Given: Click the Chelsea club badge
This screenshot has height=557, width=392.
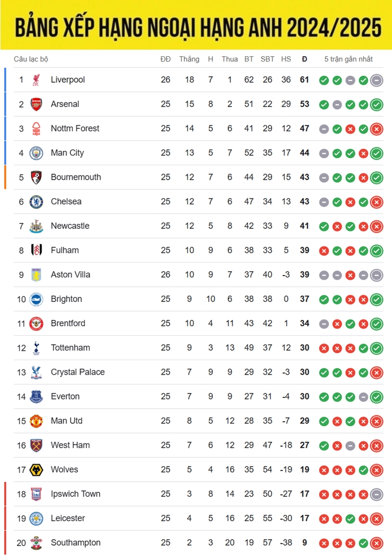Looking at the screenshot, I should tap(36, 202).
